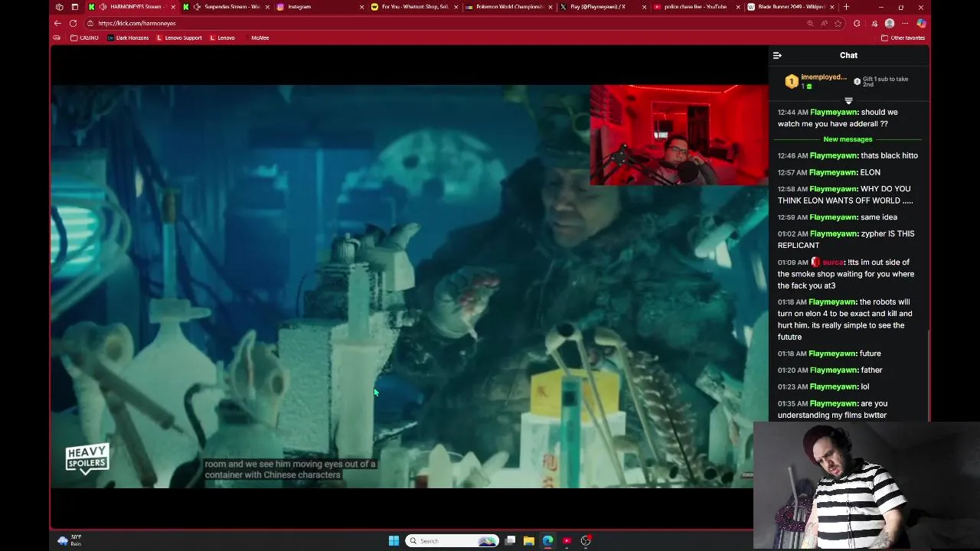This screenshot has height=551, width=980.
Task: Collapse the chat panel with the arrow icon
Action: [777, 55]
